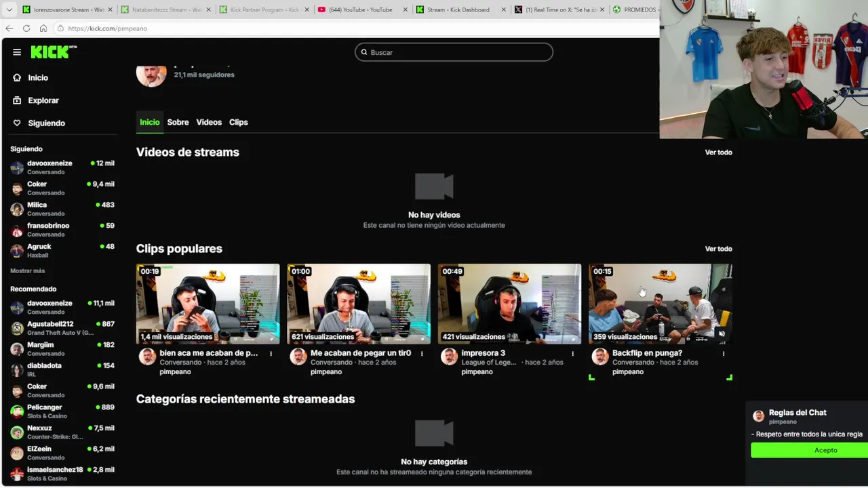Click pimpeano avatar in Reglas del Chat
The image size is (868, 488).
(x=759, y=416)
